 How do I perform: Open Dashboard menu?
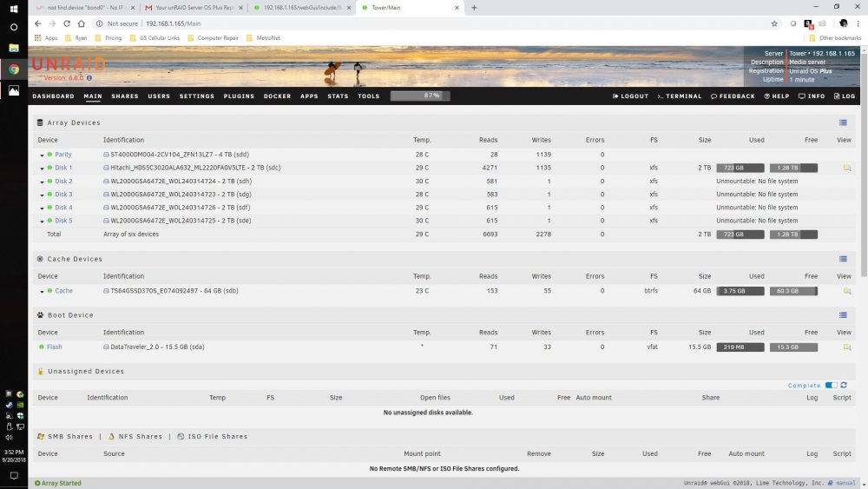click(53, 96)
